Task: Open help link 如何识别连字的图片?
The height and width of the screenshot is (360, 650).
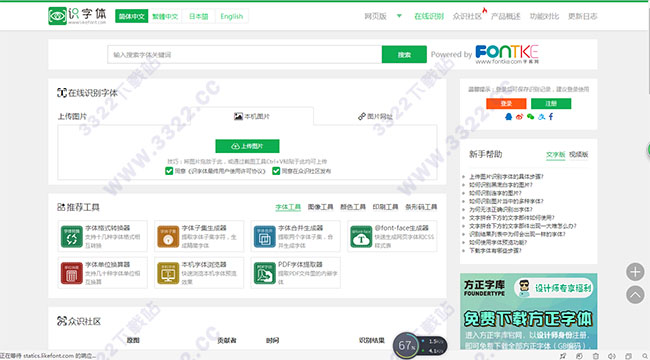Action: pos(495,193)
